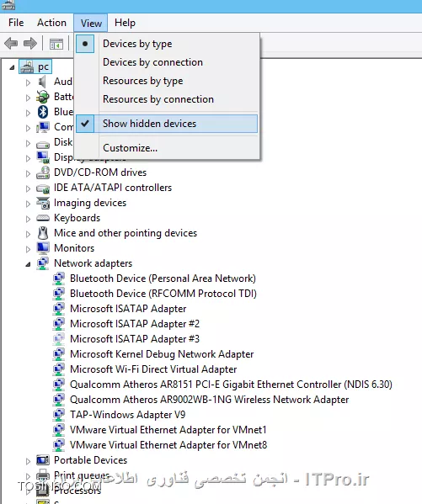Click the Mice and pointing devices icon
Viewport: 422px width, 504px height.
(42, 233)
